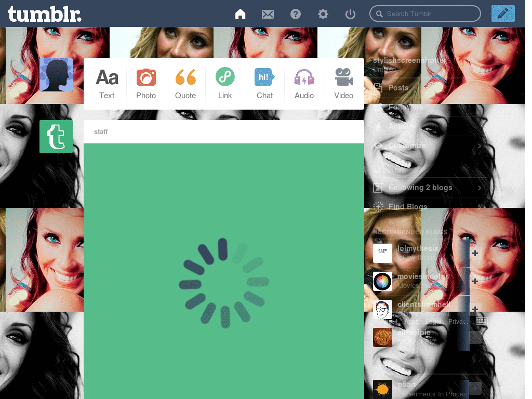Click the loading staff post image
Viewport: 532px width, 399px height.
(224, 271)
